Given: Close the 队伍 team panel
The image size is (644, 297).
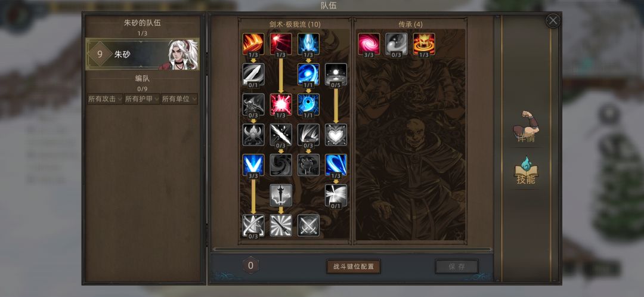Looking at the screenshot, I should [553, 20].
